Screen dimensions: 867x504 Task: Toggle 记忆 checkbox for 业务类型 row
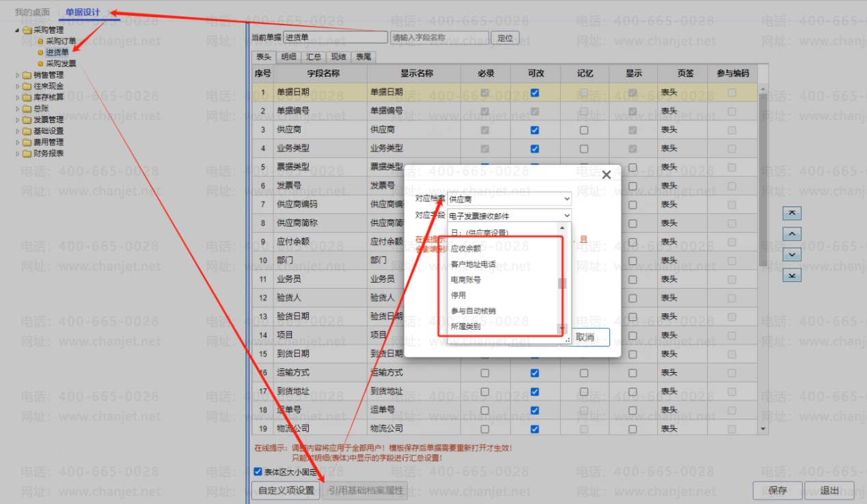[x=584, y=148]
